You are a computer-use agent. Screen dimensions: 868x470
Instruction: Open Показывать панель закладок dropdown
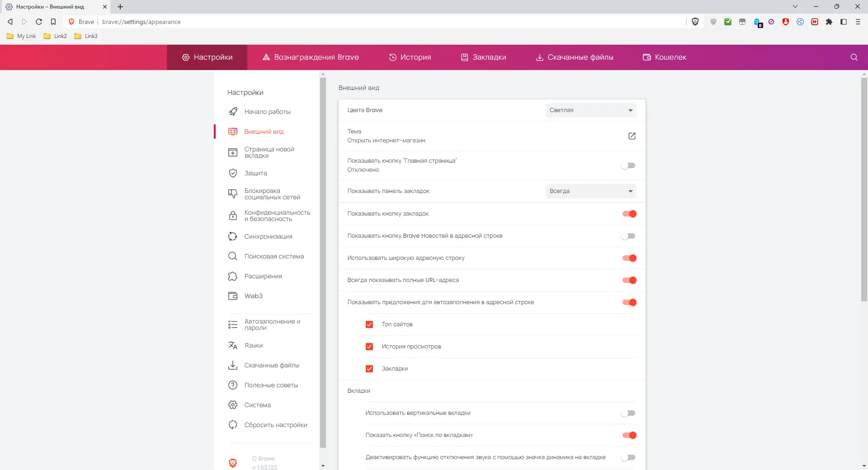pyautogui.click(x=591, y=191)
